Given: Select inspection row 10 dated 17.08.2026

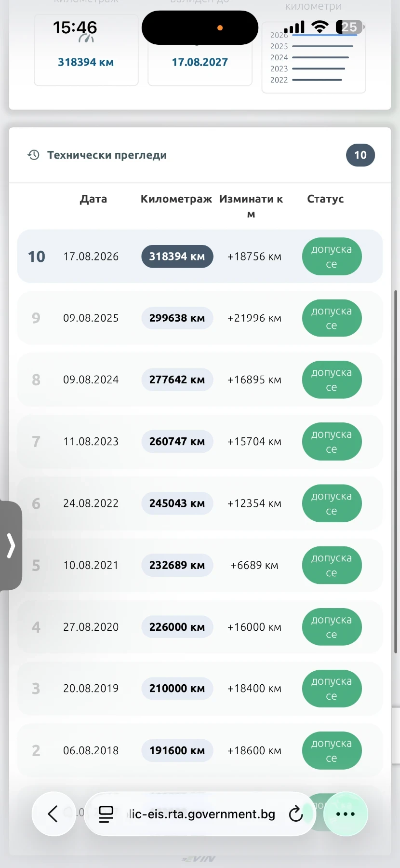Looking at the screenshot, I should pyautogui.click(x=200, y=256).
